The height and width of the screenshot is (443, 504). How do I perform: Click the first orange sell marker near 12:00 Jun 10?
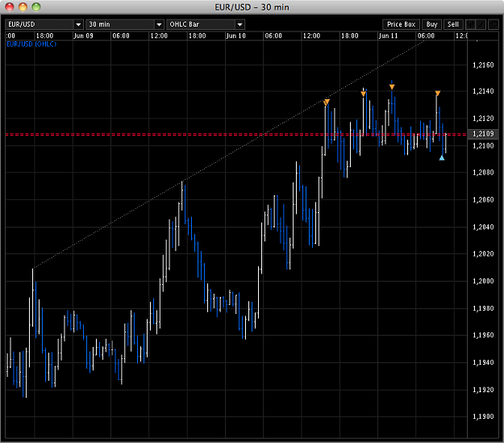[327, 102]
